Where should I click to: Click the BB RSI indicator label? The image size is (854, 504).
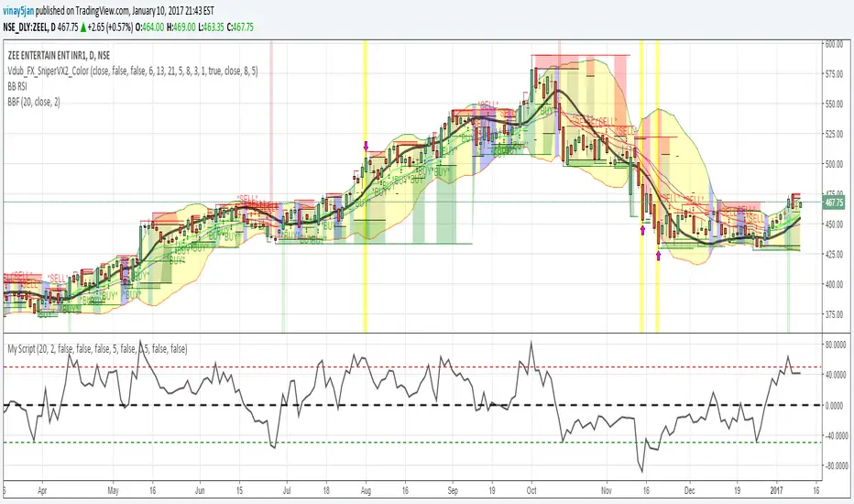point(16,86)
